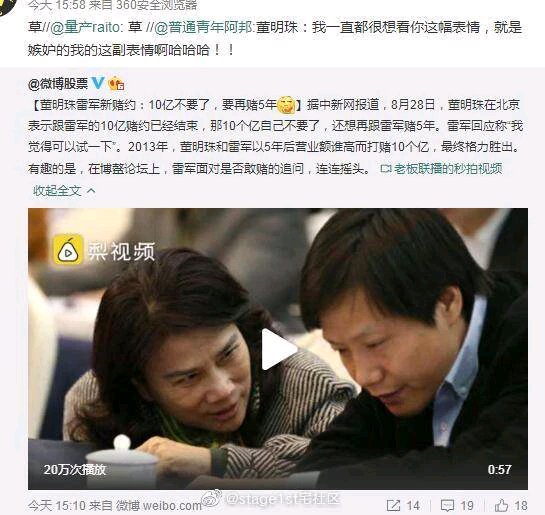
Task: Collapse post with 收起全文
Action: tap(57, 190)
